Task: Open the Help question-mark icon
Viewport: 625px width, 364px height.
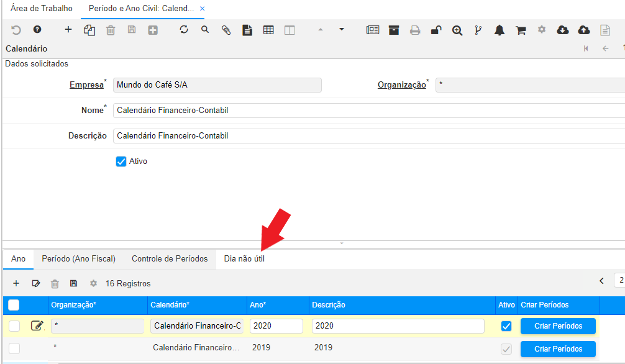Action: click(37, 29)
